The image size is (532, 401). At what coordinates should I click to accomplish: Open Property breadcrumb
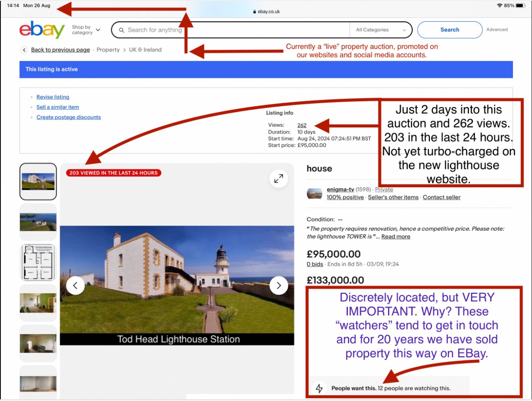coord(108,50)
